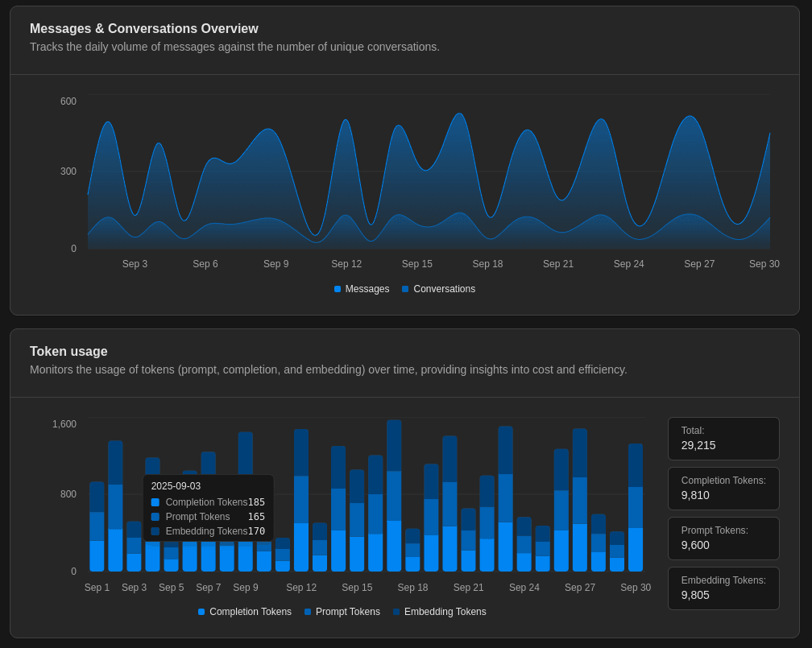This screenshot has height=648, width=812.
Task: Click the Sep 24 label on the token chart axis
Action: click(524, 588)
